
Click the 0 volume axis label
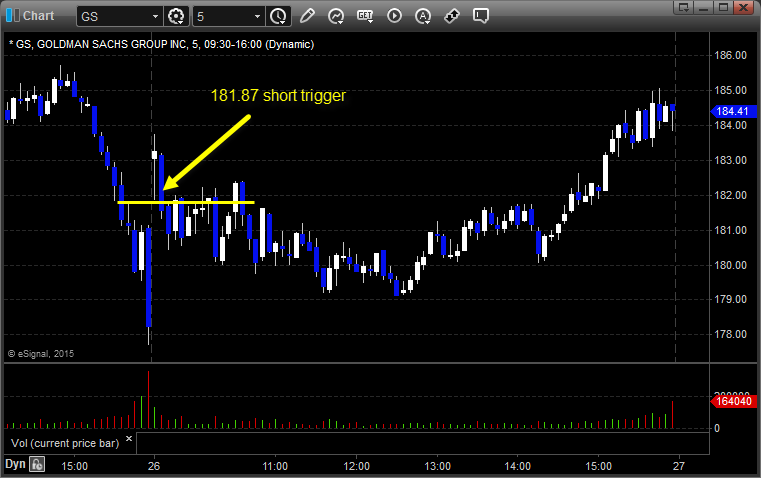point(717,429)
